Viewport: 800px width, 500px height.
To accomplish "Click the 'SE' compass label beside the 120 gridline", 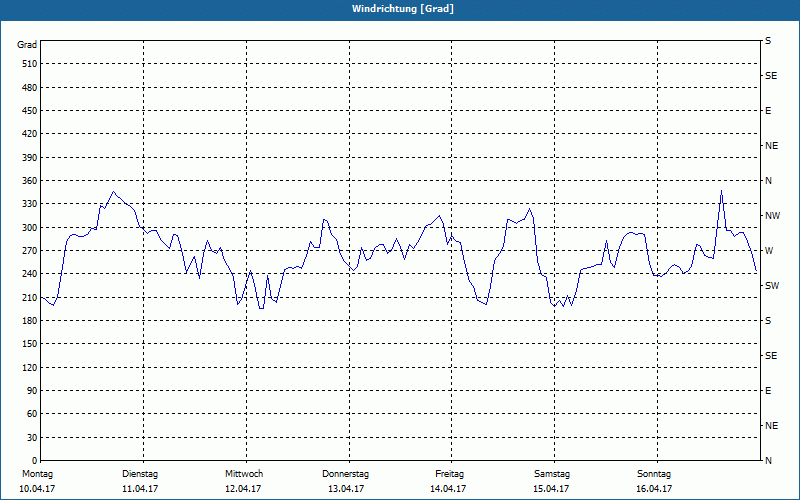I will coord(771,356).
